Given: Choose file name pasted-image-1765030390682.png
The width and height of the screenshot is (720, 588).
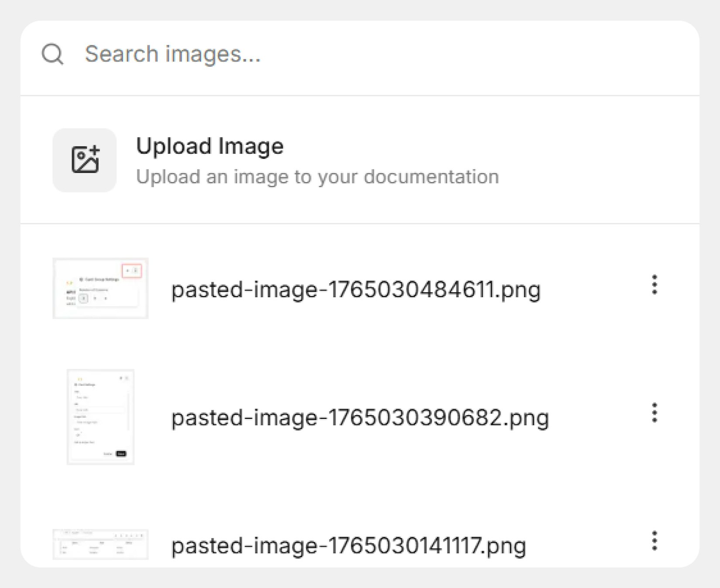Looking at the screenshot, I should coord(360,418).
